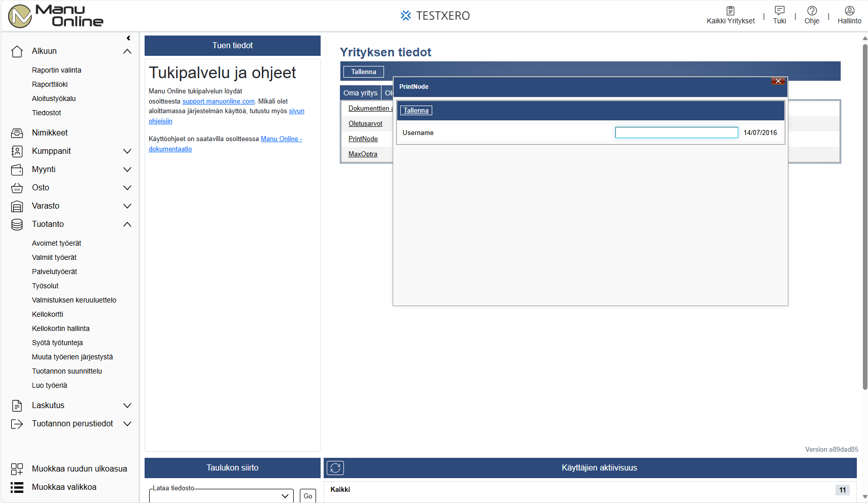Open Avoimet työerät menu item

point(56,243)
